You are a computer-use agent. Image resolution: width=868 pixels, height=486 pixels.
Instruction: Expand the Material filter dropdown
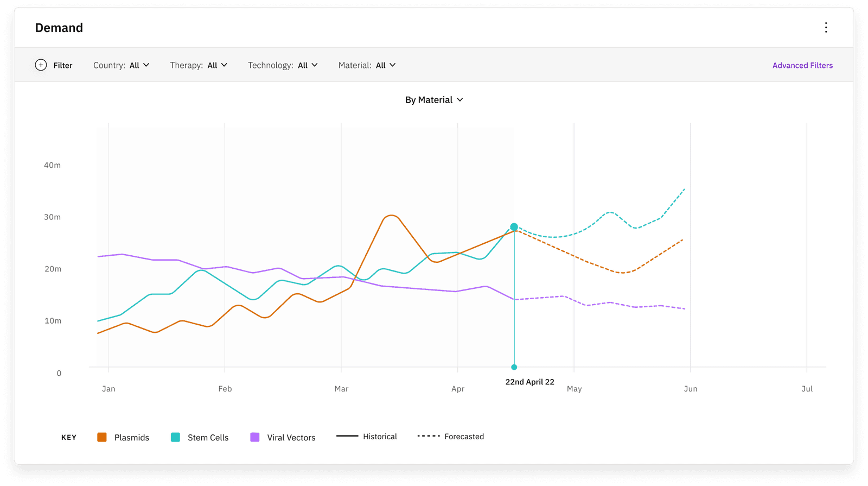click(x=367, y=65)
